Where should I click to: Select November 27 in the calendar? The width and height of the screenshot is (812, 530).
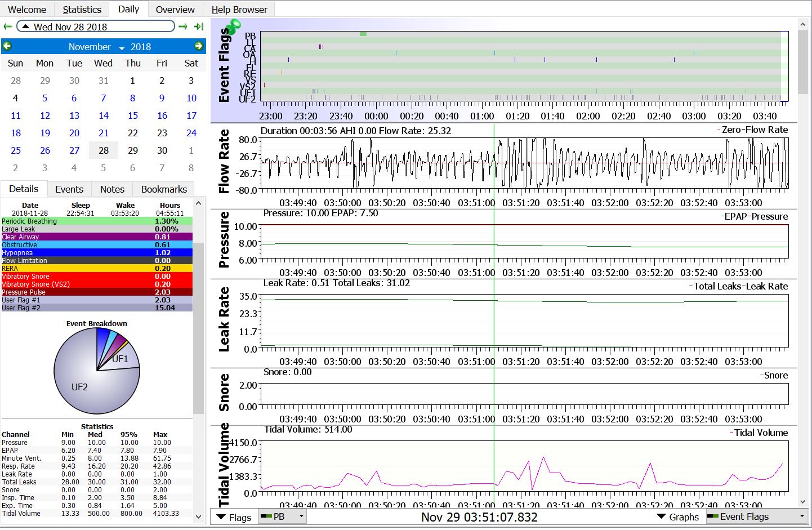(x=74, y=150)
